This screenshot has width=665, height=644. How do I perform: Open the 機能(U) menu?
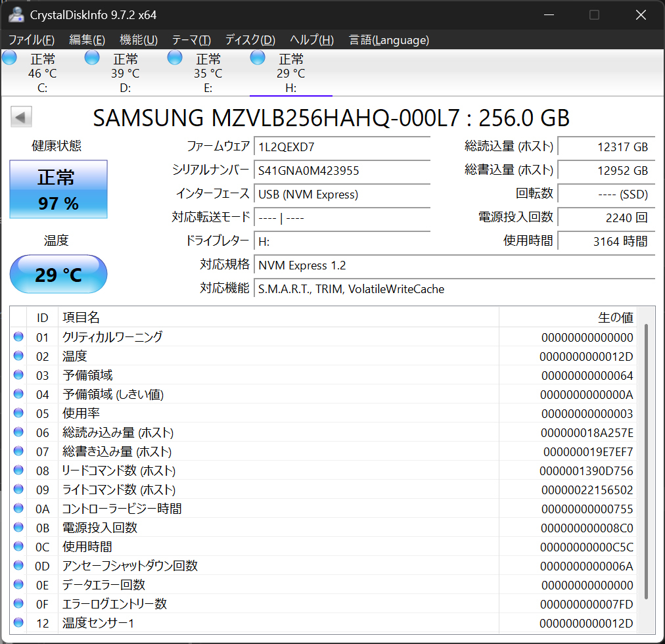pyautogui.click(x=139, y=40)
